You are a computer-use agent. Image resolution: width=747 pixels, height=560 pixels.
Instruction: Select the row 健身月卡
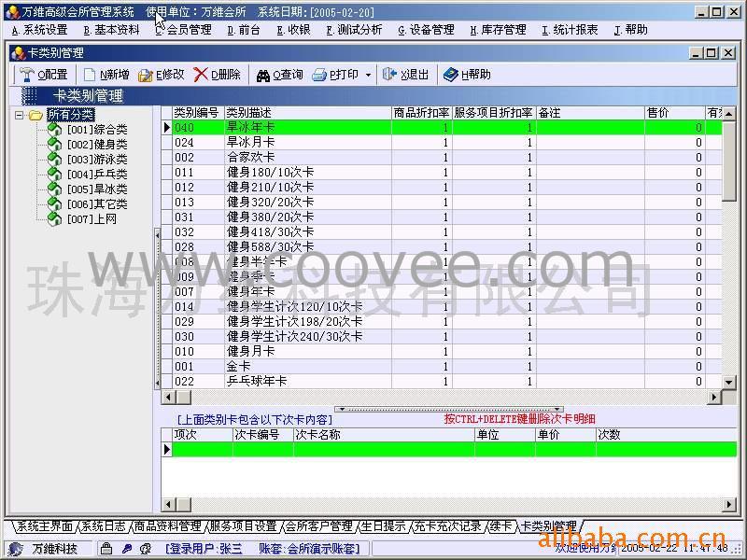click(x=442, y=352)
